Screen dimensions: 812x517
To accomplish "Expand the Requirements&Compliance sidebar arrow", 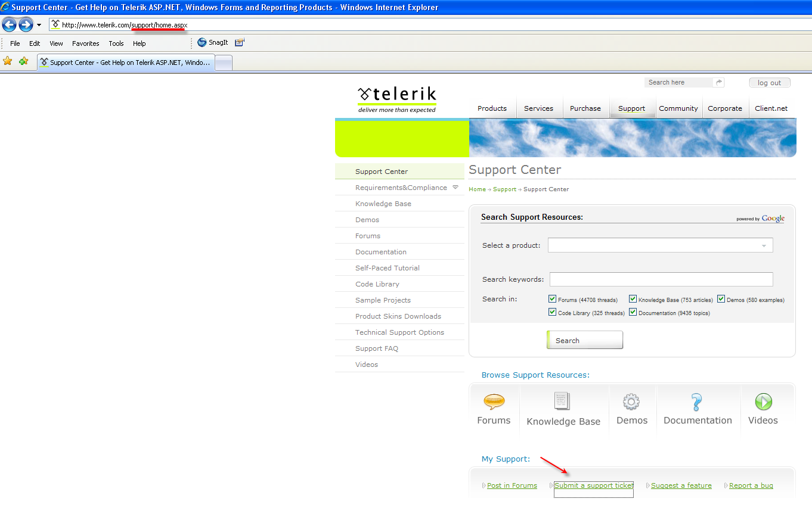I will [x=455, y=187].
